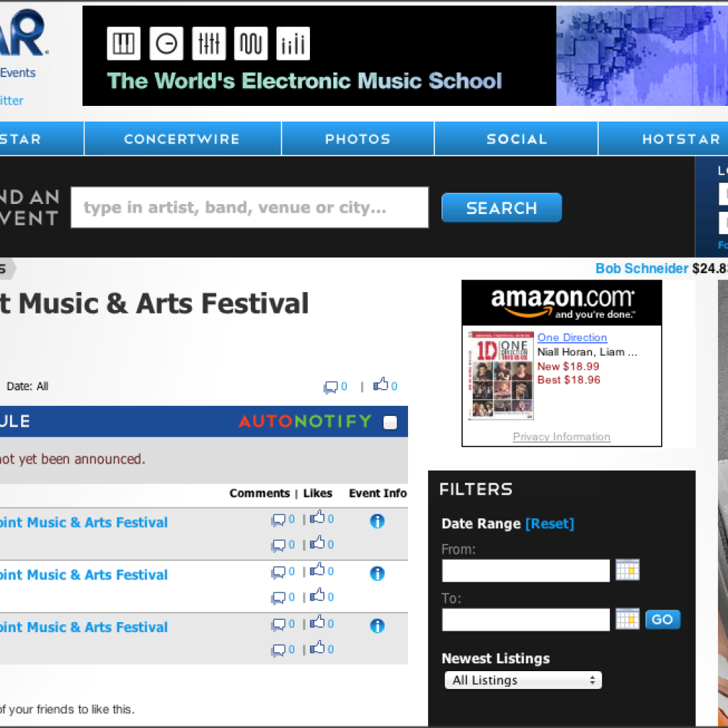Open the From date calendar picker
This screenshot has height=728, width=728.
pyautogui.click(x=627, y=570)
